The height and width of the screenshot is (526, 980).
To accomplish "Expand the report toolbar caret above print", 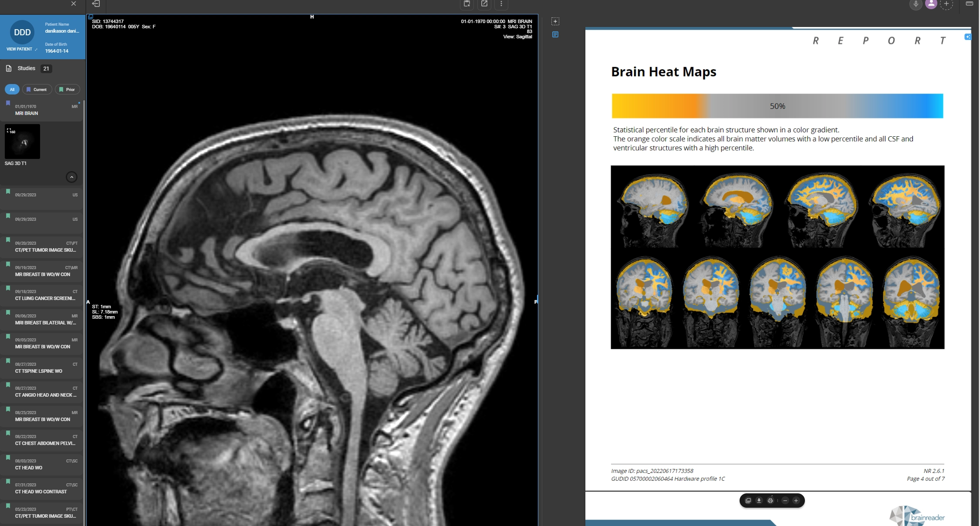I will (771, 496).
